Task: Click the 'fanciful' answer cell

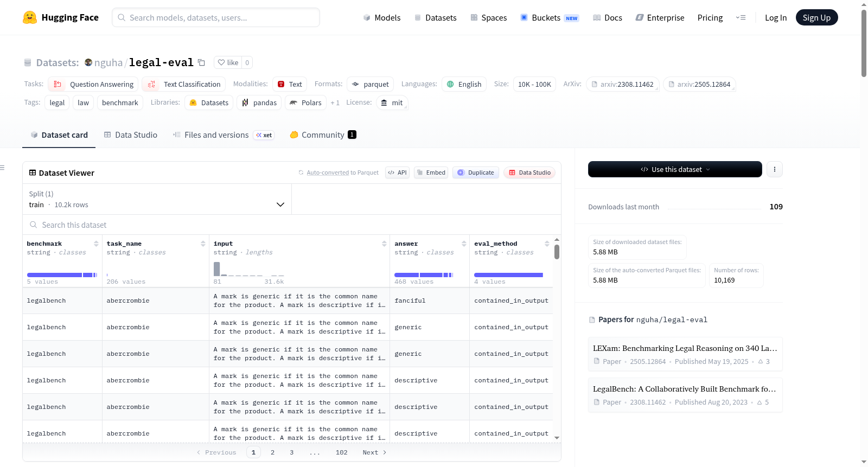Action: click(x=430, y=300)
